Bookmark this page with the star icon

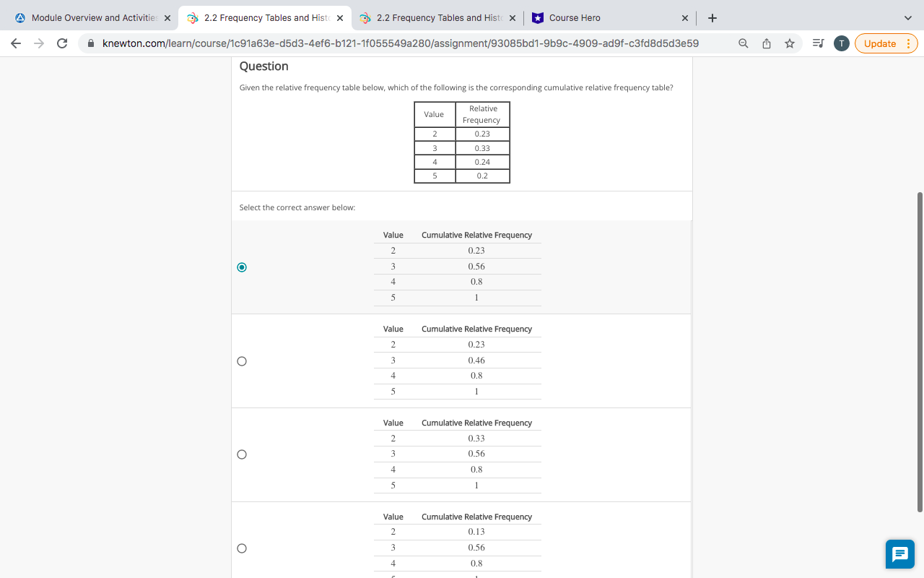pos(789,43)
